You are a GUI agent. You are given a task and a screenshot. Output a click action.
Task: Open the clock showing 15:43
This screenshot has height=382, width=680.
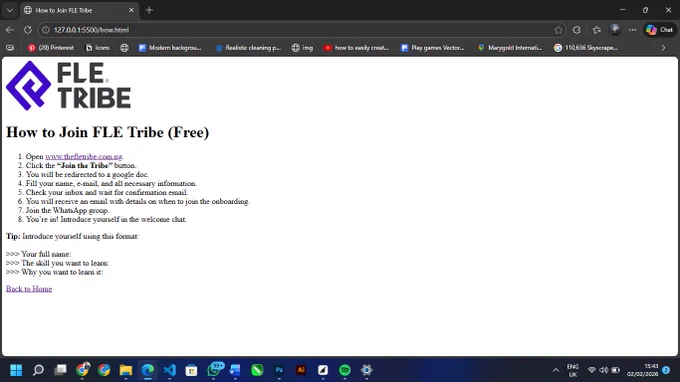tap(642, 370)
